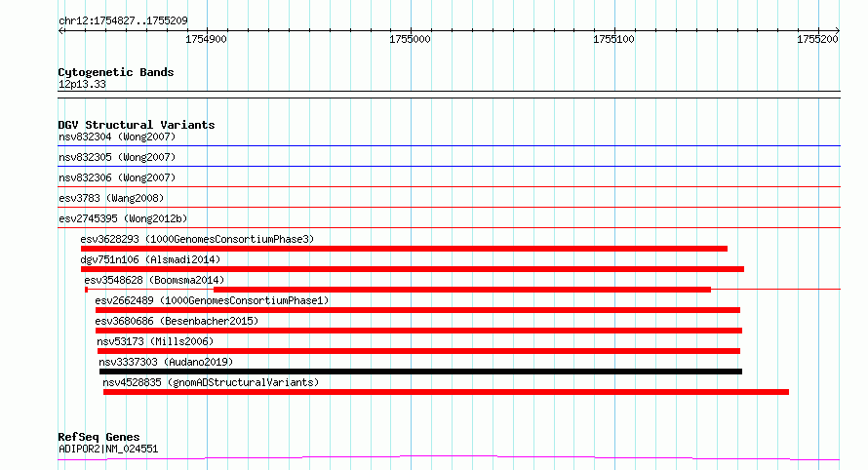
Task: Open variant nsv832306 (Wong2007)
Action: coord(117,177)
